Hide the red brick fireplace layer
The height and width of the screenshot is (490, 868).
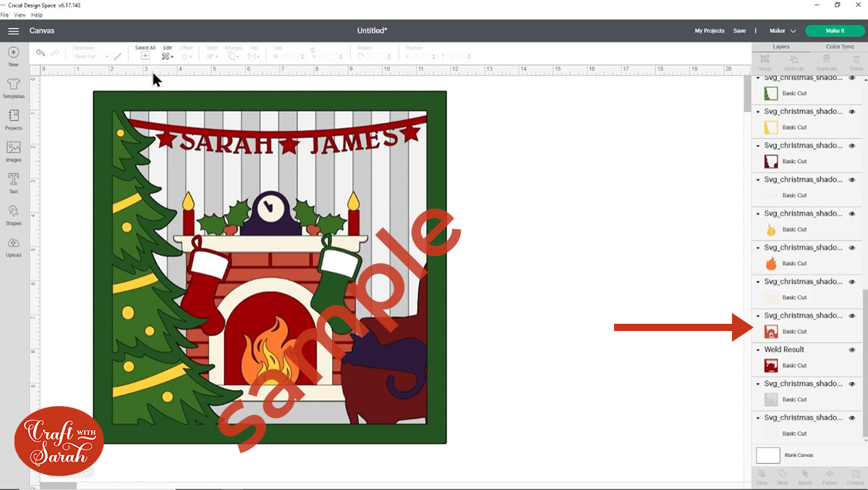[x=852, y=316]
